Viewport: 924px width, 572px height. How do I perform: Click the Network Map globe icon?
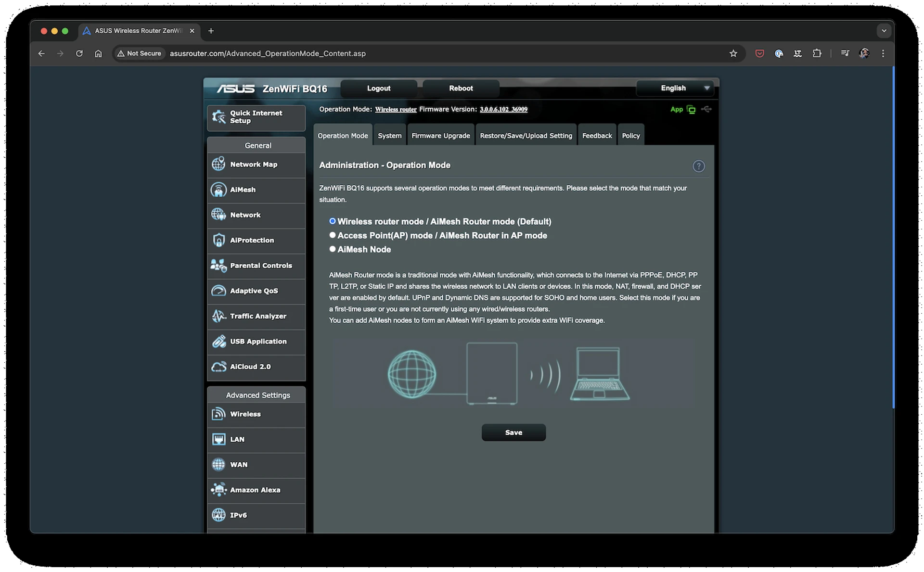tap(218, 164)
